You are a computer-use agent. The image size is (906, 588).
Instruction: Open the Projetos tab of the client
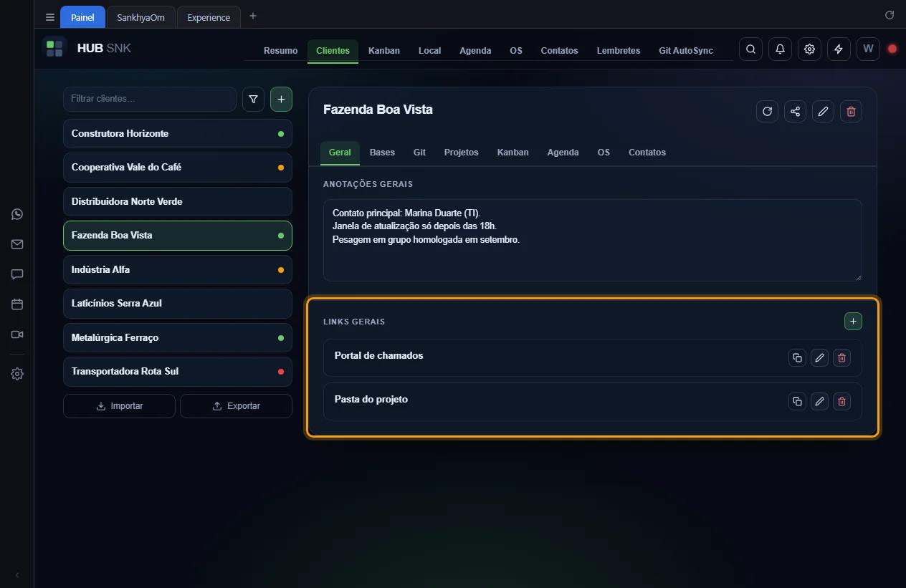pos(461,153)
